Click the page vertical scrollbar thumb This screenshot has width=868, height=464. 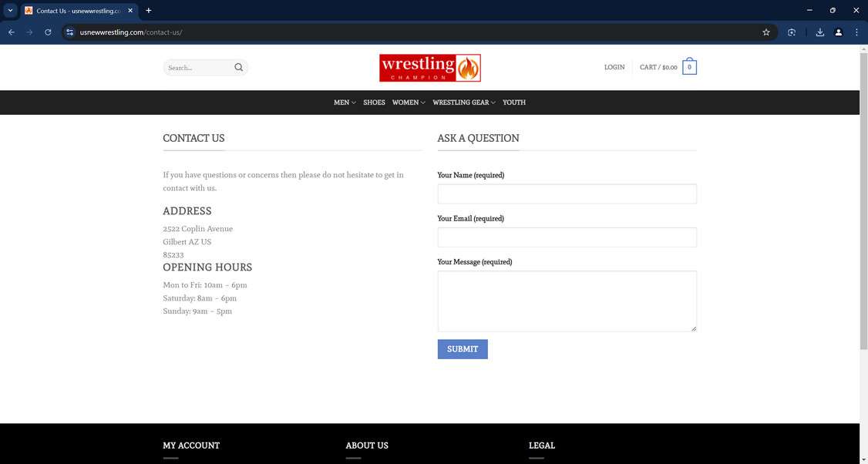click(x=863, y=200)
